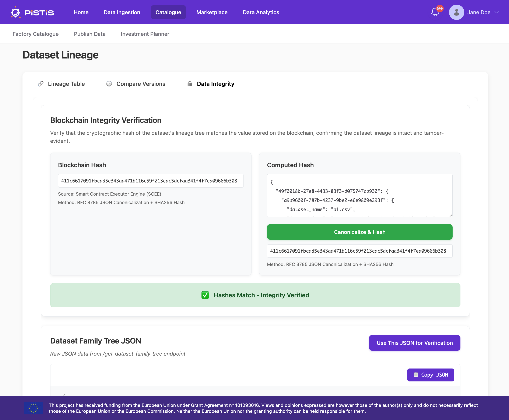The image size is (509, 420).
Task: Click the computed hash output field
Action: pos(360,251)
